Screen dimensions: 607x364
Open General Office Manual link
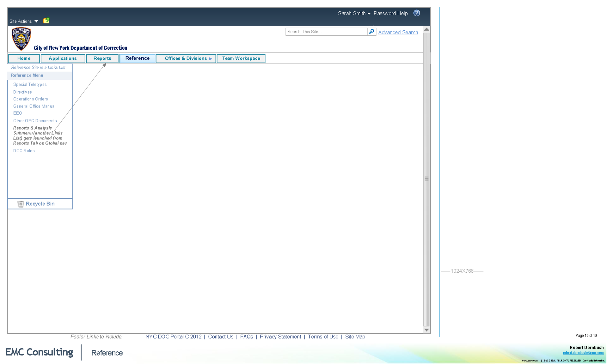click(x=34, y=106)
